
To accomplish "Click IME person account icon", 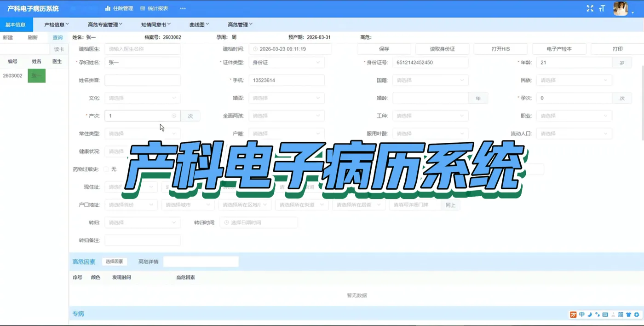I will [613, 314].
